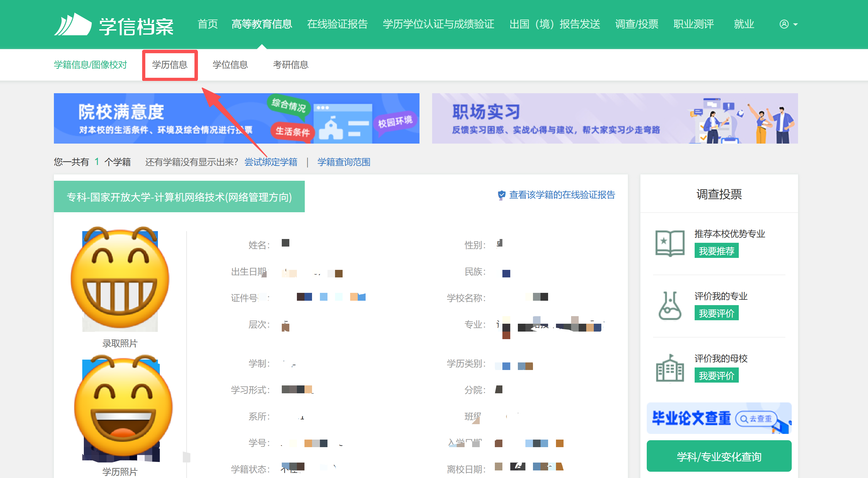Click the shield icon beside 查看该学籍的在线验证报告

(501, 195)
